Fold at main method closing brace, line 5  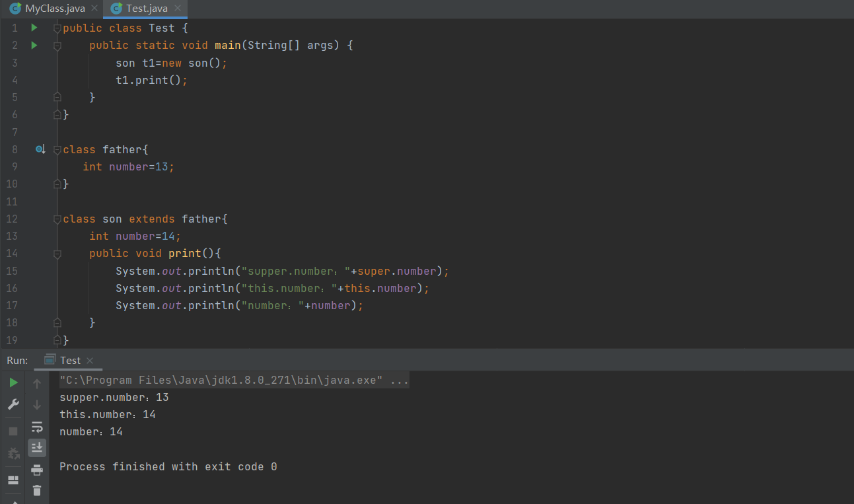coord(57,97)
